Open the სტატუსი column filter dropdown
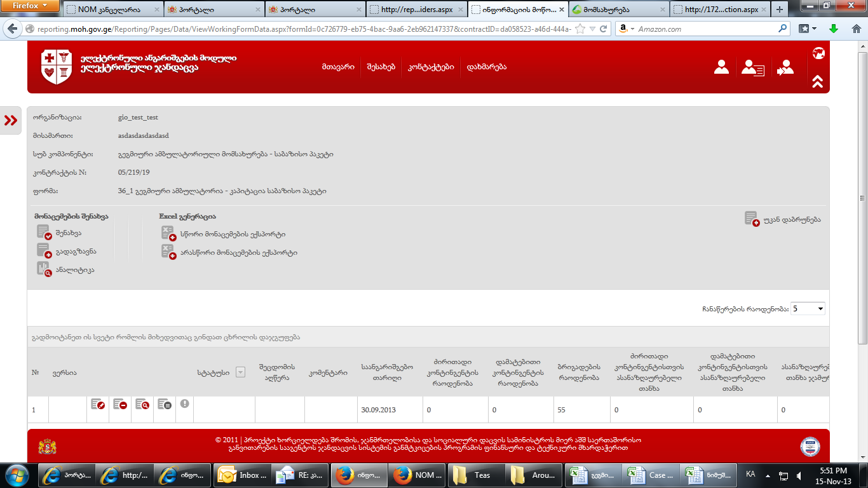 240,372
